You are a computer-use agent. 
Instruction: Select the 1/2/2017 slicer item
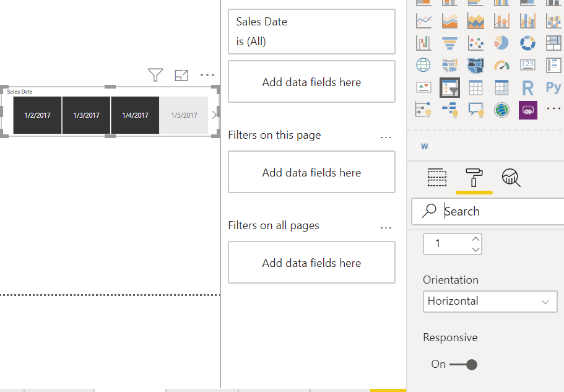[x=37, y=115]
